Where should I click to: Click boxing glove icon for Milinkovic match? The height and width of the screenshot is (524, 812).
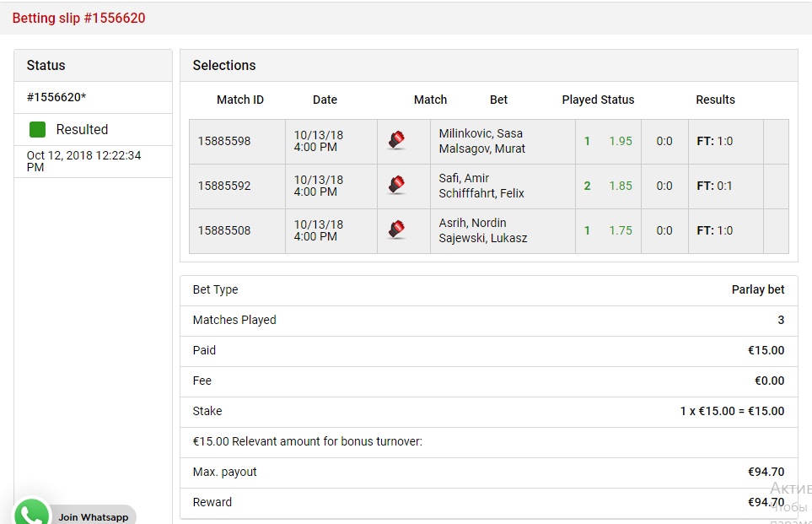pos(396,140)
